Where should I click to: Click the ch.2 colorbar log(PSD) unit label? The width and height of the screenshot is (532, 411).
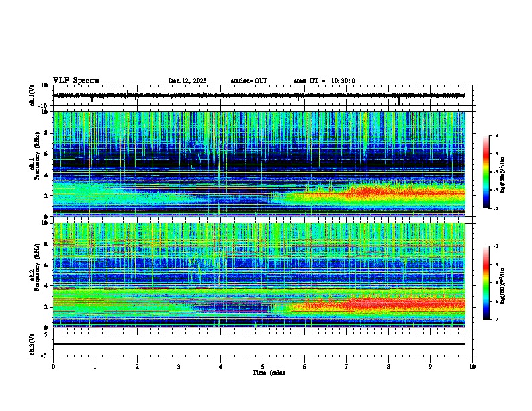click(x=503, y=285)
